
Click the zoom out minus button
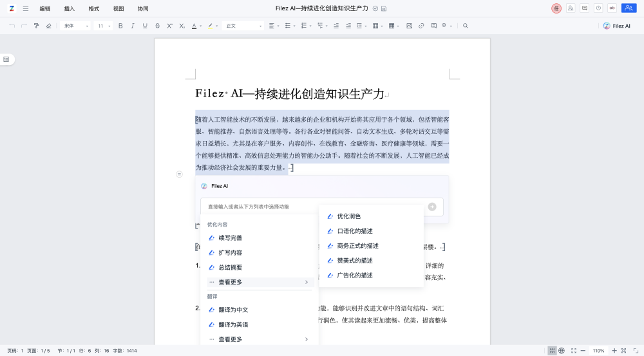point(583,351)
